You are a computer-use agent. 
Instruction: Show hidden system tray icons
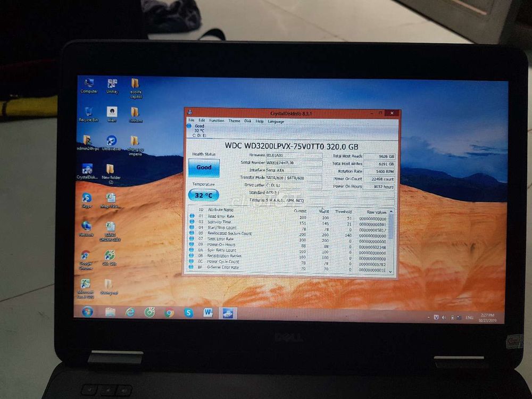tap(428, 318)
